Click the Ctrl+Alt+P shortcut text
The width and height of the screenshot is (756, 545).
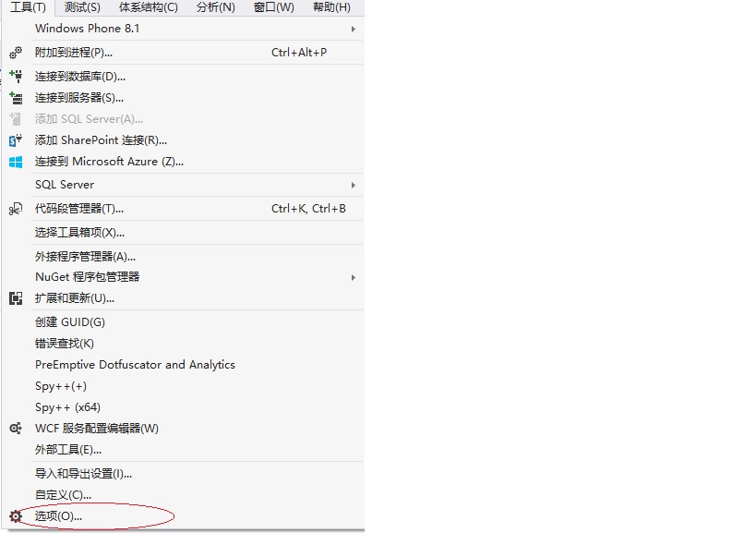coord(299,52)
